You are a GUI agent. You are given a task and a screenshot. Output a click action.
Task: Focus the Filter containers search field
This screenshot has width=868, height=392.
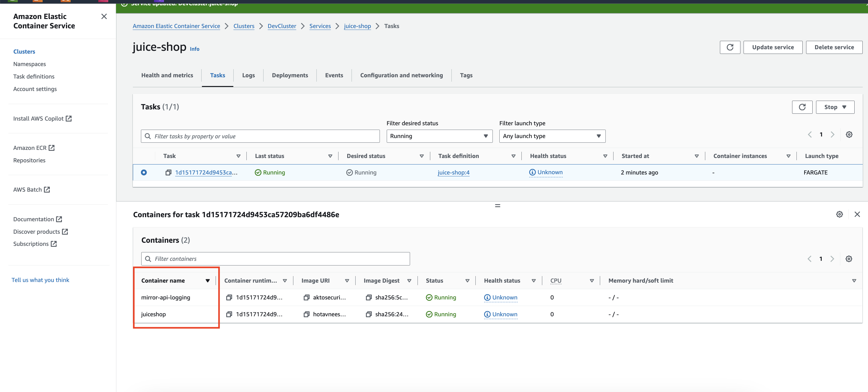pyautogui.click(x=275, y=259)
